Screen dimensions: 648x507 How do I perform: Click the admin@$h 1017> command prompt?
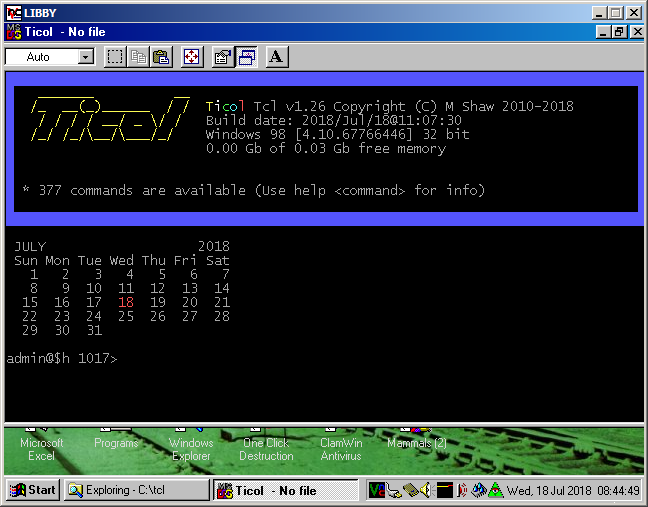coord(62,358)
